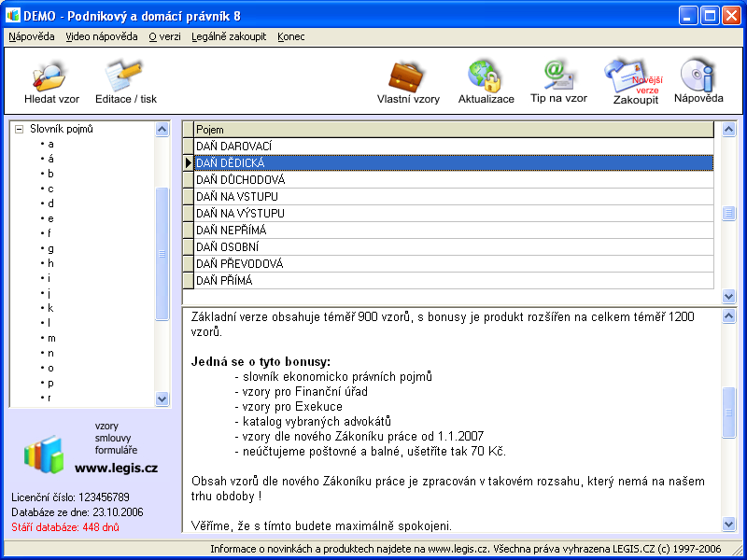Click the O verzi menu item
Viewport: 747px width, 560px height.
(x=164, y=36)
